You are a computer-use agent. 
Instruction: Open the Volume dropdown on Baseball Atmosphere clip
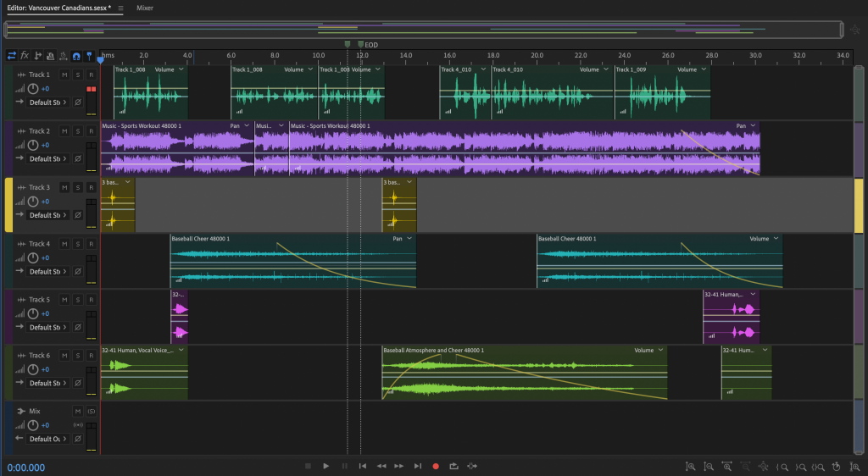(660, 350)
